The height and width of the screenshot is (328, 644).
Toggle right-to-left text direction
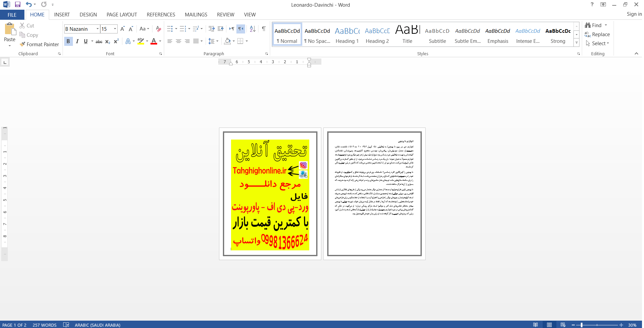tap(241, 29)
